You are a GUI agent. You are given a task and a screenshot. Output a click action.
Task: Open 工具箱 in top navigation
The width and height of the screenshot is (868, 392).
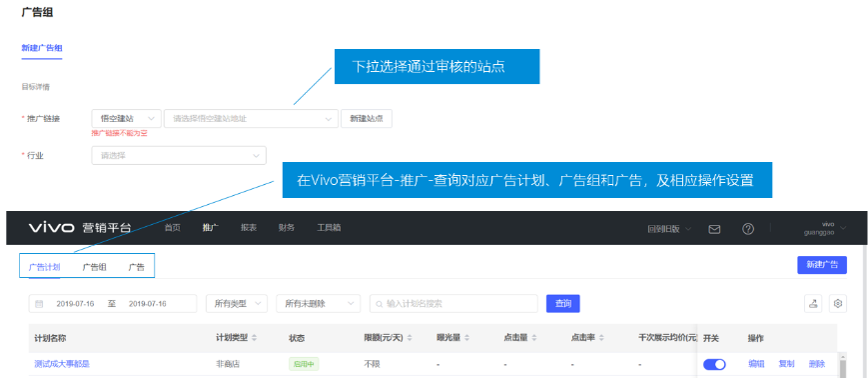point(329,228)
